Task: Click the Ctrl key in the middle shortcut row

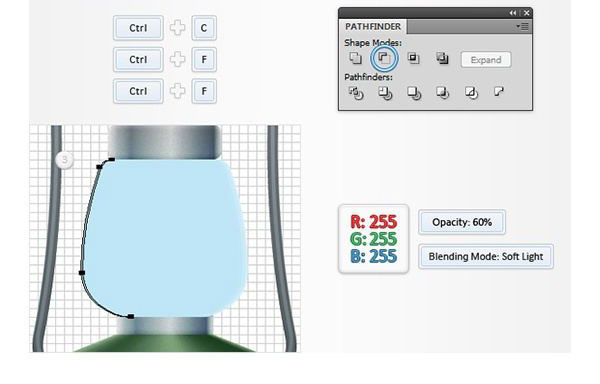Action: tap(138, 60)
